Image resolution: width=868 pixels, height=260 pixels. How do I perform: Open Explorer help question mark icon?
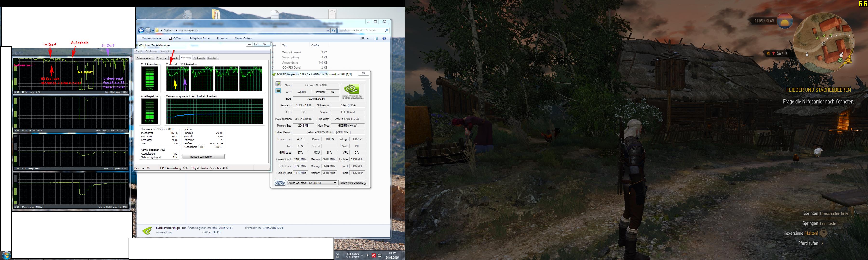(x=384, y=39)
